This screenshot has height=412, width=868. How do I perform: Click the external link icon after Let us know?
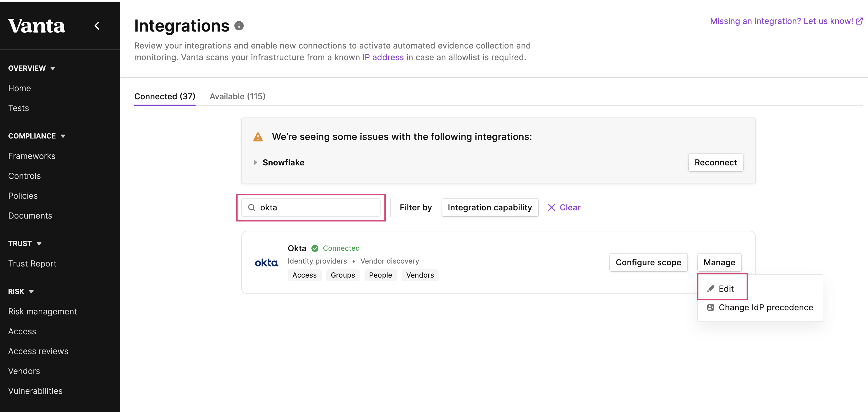pyautogui.click(x=859, y=21)
